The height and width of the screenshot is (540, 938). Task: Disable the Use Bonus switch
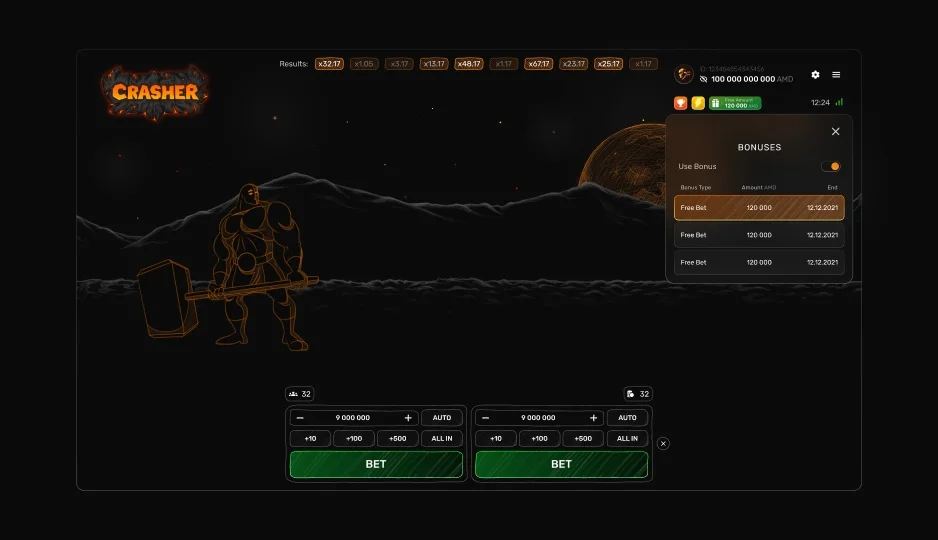(831, 166)
